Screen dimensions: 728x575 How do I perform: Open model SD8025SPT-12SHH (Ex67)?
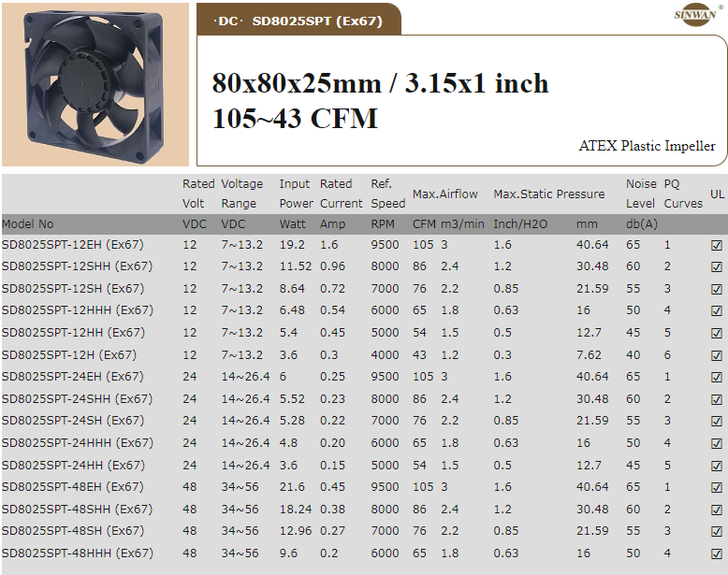click(77, 266)
